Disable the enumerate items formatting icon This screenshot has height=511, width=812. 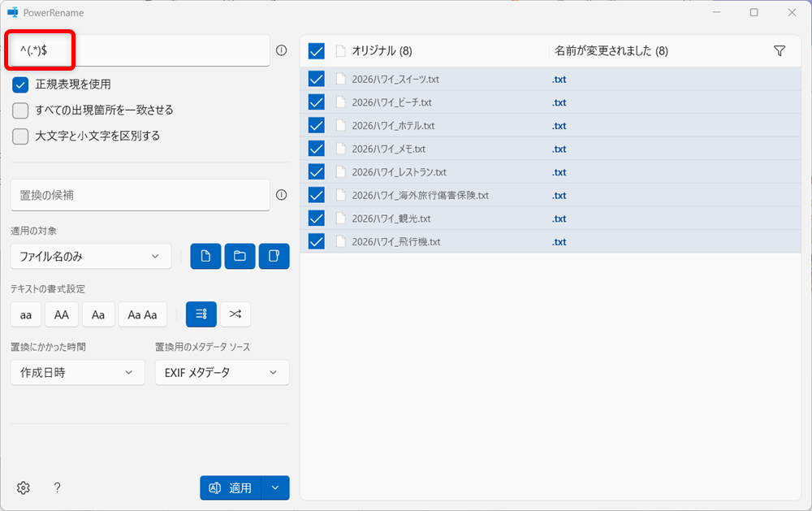[201, 314]
